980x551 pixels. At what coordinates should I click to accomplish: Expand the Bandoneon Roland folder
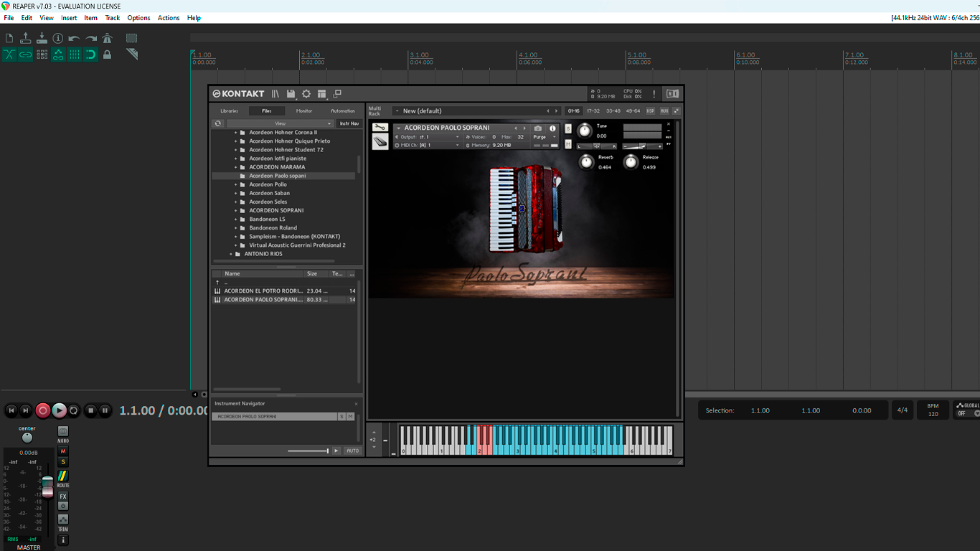[235, 228]
